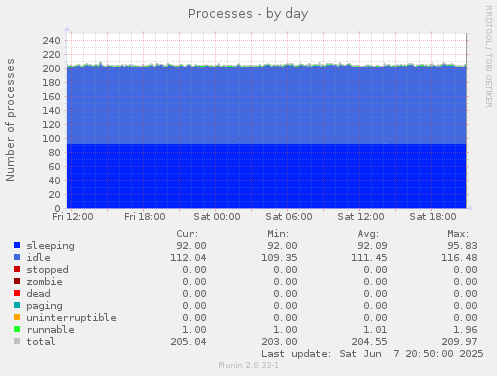Image resolution: width=497 pixels, height=376 pixels.
Task: Click the total minimum value 203.00
Action: tap(279, 342)
